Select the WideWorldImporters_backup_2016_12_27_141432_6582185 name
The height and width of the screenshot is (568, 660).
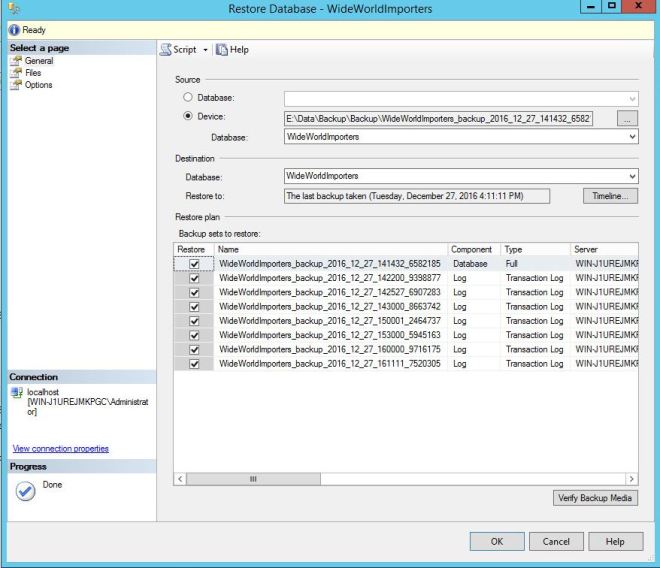point(330,264)
